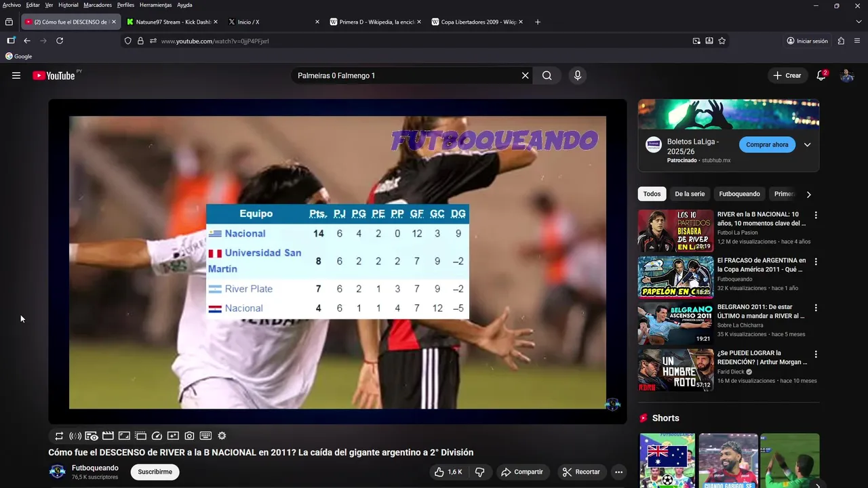Open the Google bookmark

click(19, 56)
